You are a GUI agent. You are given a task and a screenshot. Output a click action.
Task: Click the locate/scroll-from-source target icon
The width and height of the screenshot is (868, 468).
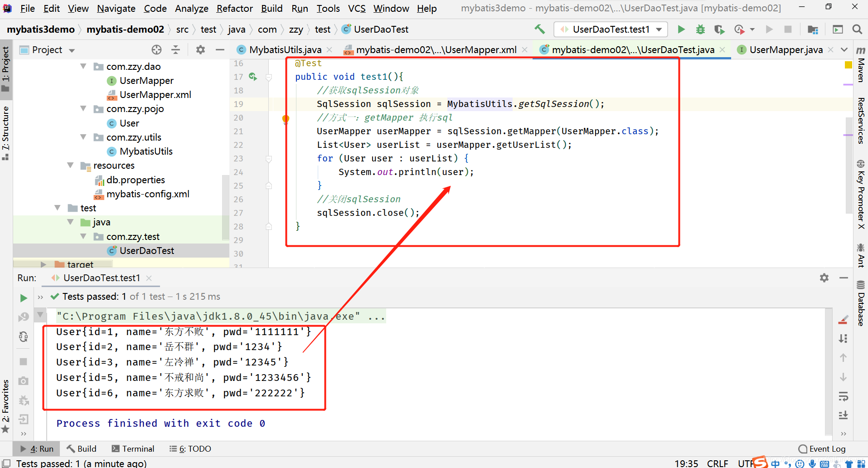[x=156, y=50]
